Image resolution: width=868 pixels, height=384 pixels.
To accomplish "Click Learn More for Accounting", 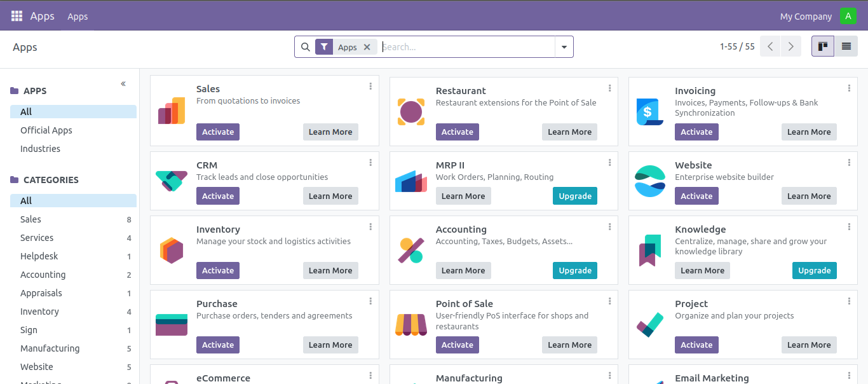I will click(463, 270).
